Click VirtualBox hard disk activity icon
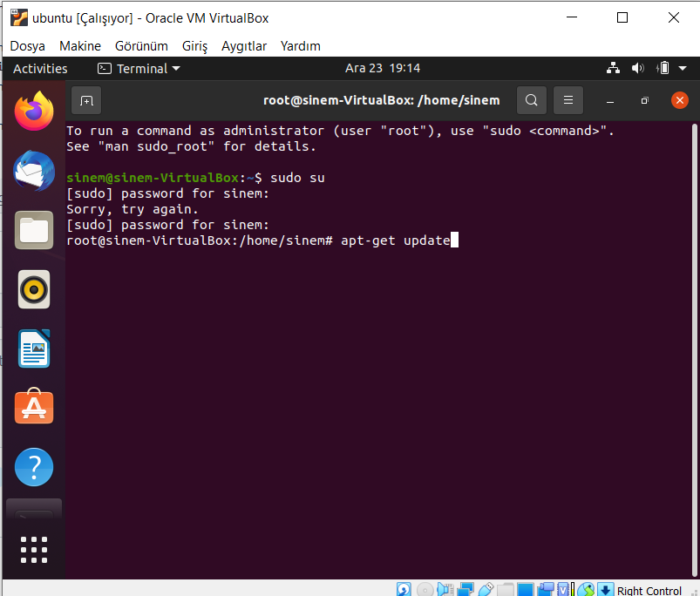 404,589
